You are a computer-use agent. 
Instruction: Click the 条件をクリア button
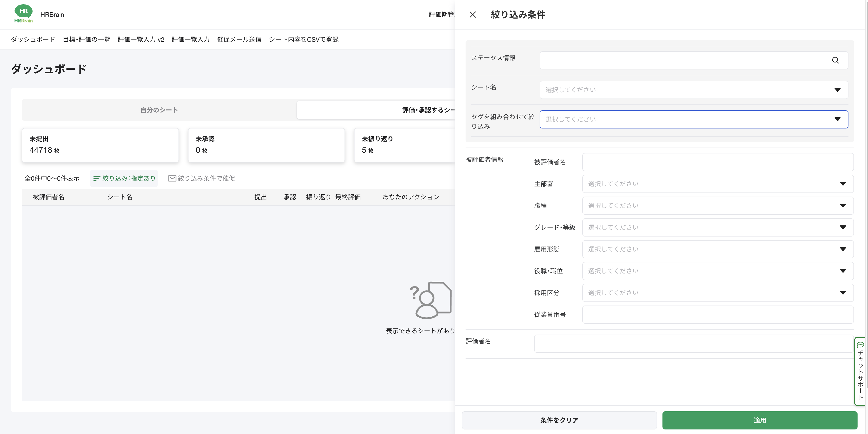559,420
